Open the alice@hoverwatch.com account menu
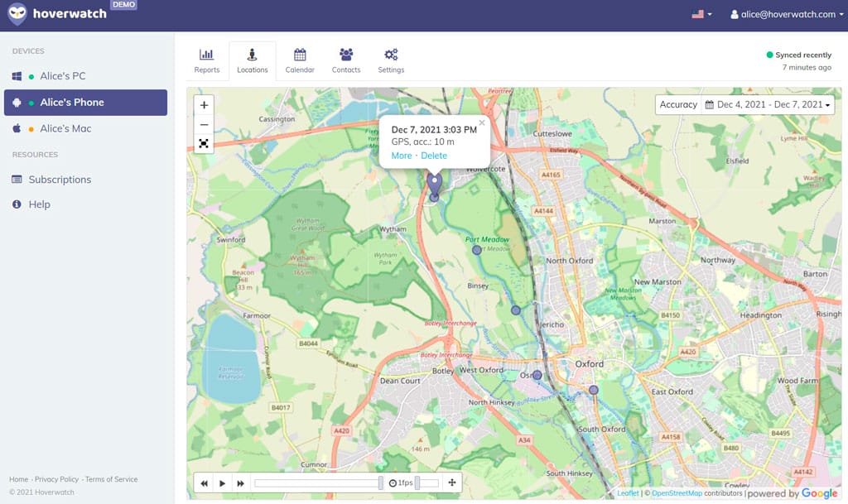The height and width of the screenshot is (504, 848). (x=783, y=15)
